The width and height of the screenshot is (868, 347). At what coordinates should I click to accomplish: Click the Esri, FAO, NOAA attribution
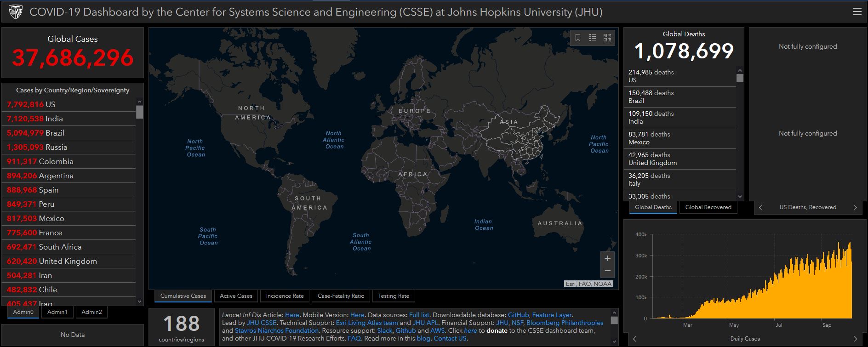[x=588, y=284]
